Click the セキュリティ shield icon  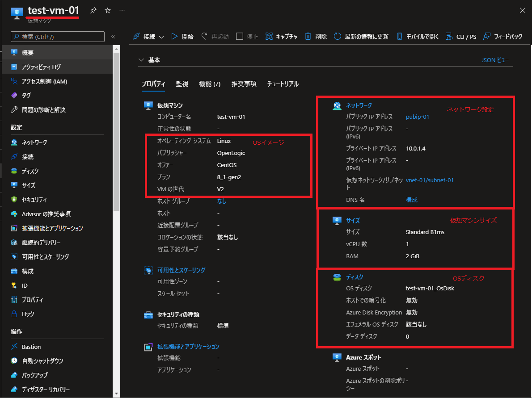click(14, 200)
